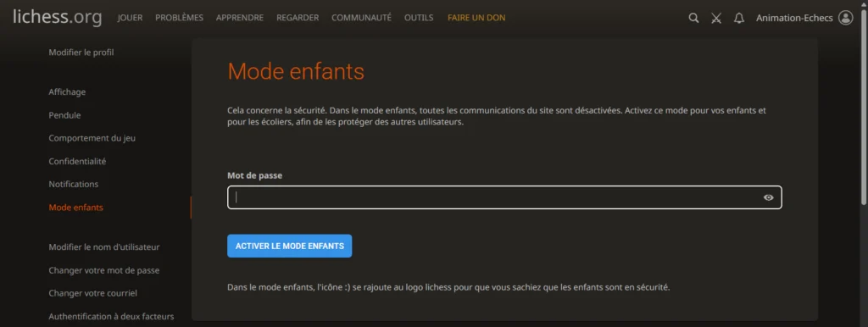Open the APPRENDRE menu
This screenshot has width=868, height=327.
point(240,18)
